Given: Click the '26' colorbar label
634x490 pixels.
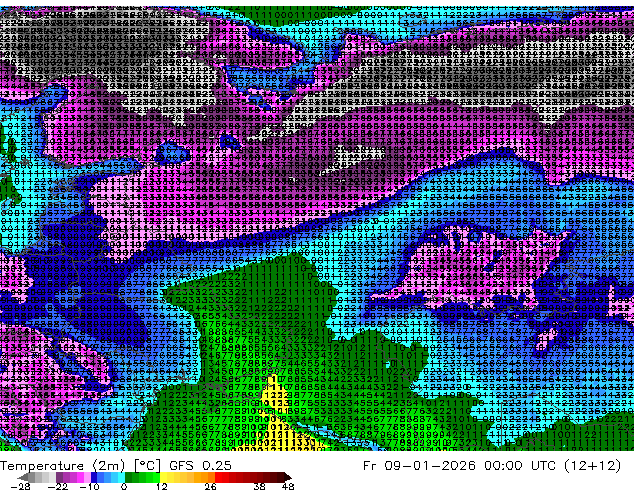Looking at the screenshot, I should pyautogui.click(x=210, y=486).
